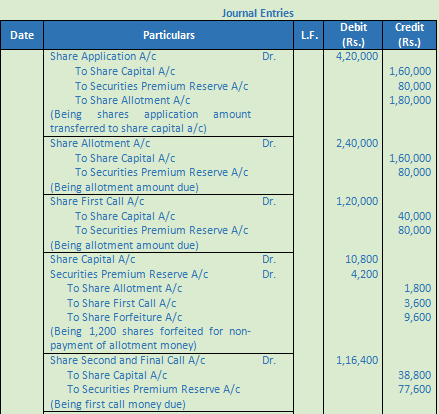
Task: Click the 9,600 credit amount
Action: point(418,317)
